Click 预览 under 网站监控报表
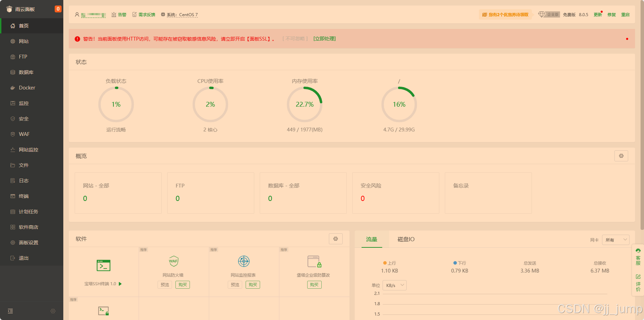 tap(235, 285)
